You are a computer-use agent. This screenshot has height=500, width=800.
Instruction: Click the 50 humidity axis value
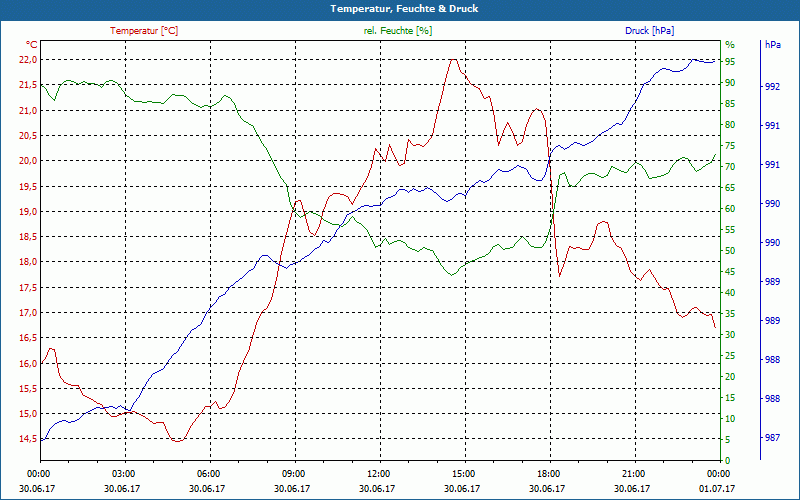pyautogui.click(x=730, y=251)
